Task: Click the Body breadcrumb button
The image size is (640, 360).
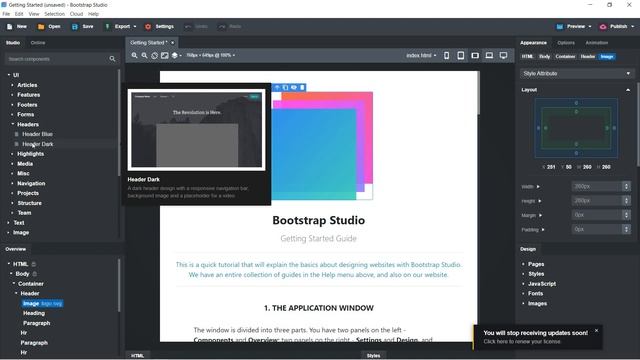Action: pyautogui.click(x=544, y=57)
